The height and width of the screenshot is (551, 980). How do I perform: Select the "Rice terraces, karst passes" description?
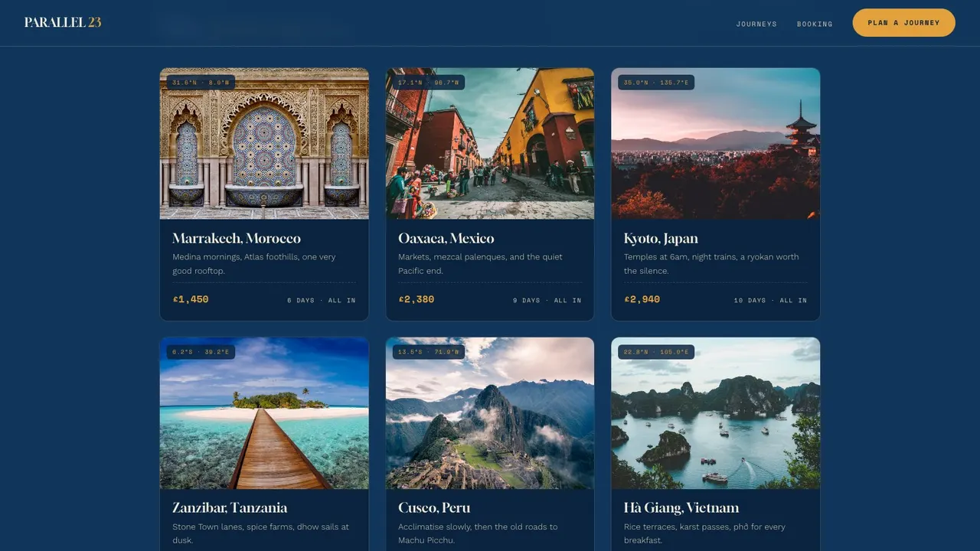tap(705, 533)
